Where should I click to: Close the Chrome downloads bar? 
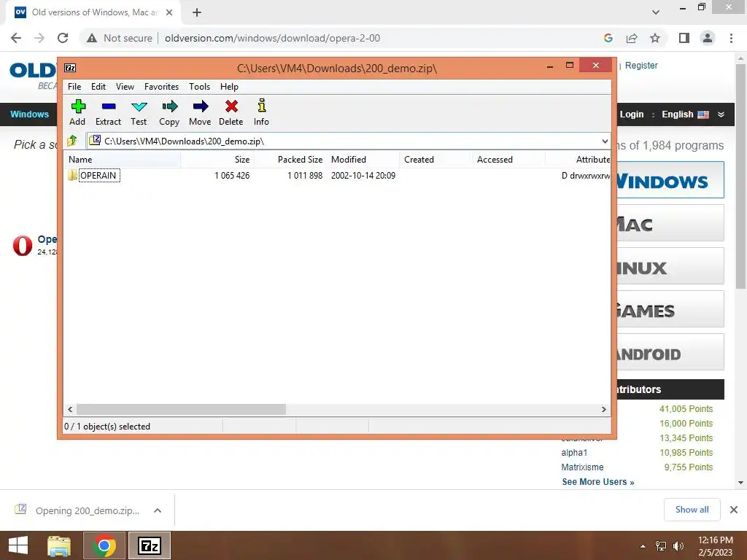pos(734,510)
